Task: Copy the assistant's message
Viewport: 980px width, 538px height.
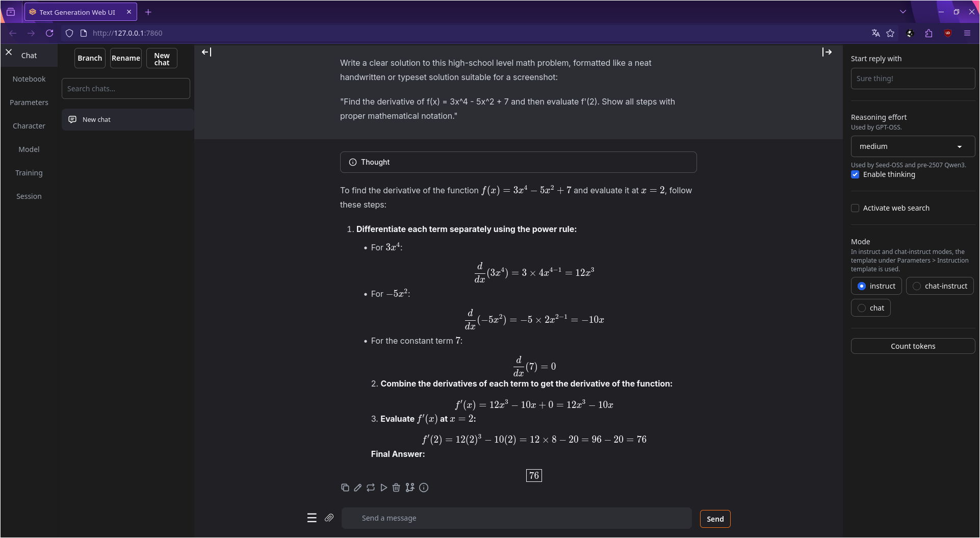Action: [345, 488]
